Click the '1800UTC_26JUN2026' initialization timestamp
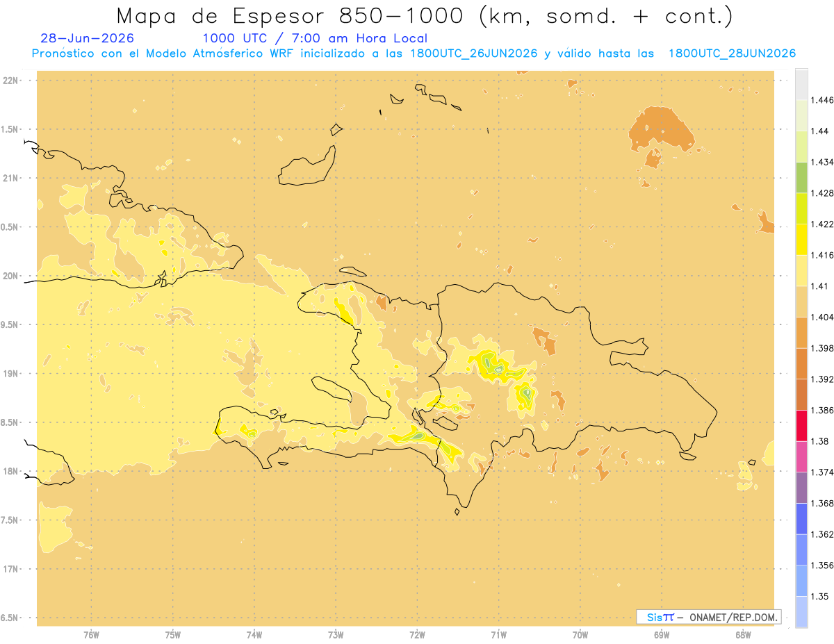This screenshot has width=834, height=644. point(474,54)
